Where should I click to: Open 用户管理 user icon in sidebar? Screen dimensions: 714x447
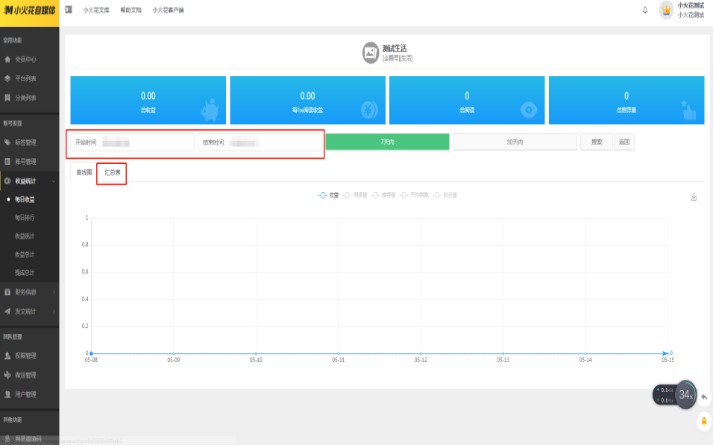[x=7, y=394]
